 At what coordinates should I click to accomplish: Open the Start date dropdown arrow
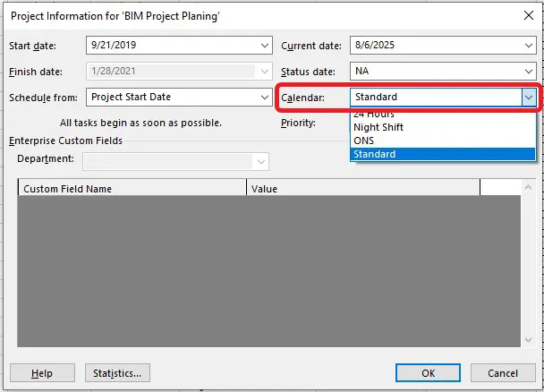[264, 45]
